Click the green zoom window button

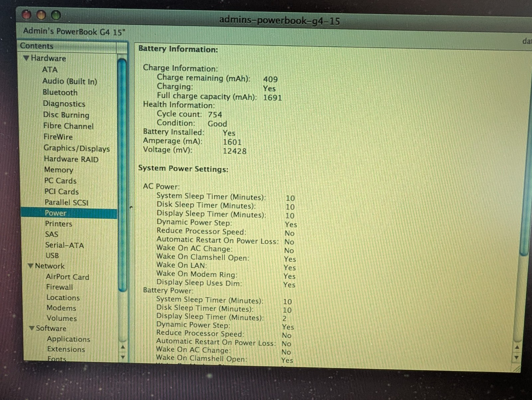[56, 15]
